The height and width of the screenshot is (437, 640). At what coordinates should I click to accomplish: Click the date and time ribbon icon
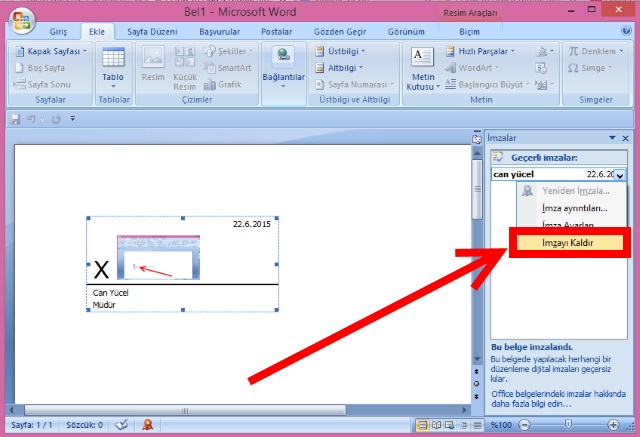pos(541,68)
